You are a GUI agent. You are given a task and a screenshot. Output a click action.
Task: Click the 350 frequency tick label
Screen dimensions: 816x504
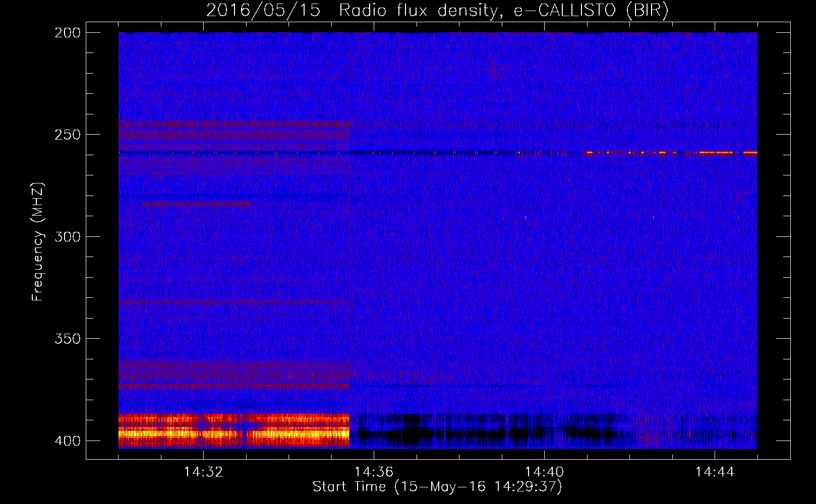pyautogui.click(x=68, y=339)
